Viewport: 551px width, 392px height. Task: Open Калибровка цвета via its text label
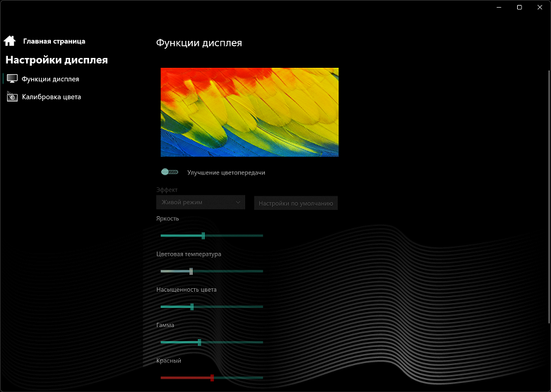coord(52,97)
